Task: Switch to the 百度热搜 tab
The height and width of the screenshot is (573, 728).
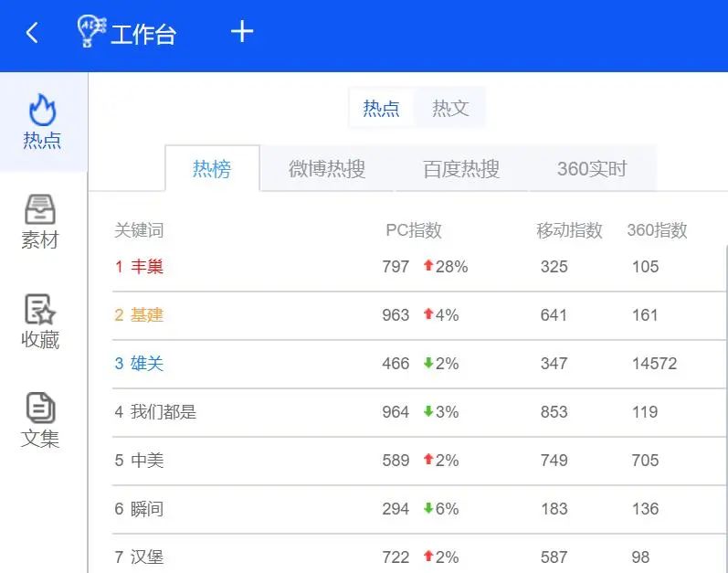Action: click(461, 168)
